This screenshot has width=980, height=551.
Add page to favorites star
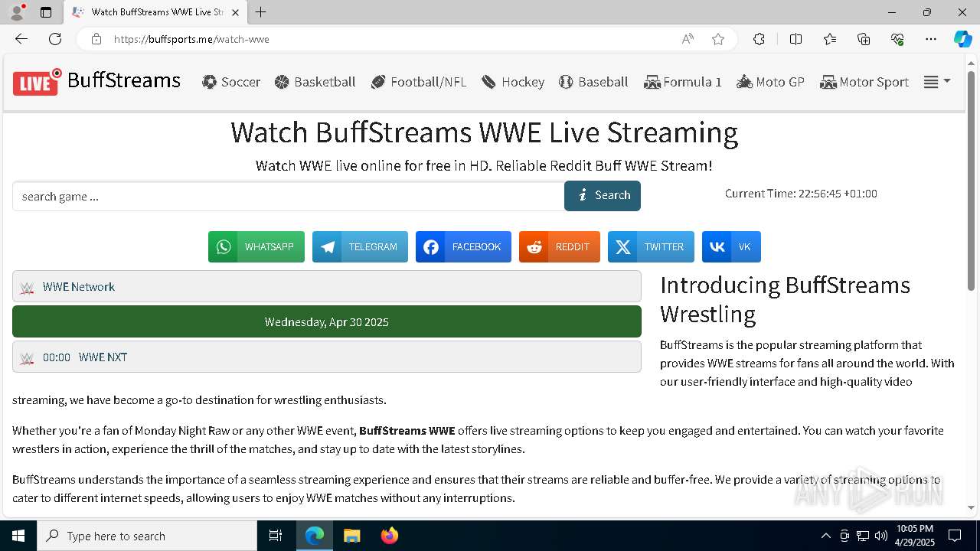(718, 39)
